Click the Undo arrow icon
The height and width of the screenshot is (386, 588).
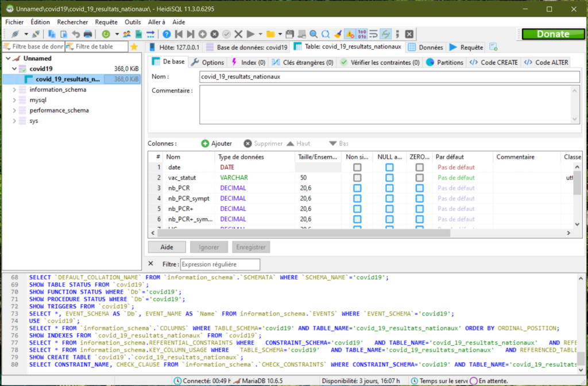76,34
